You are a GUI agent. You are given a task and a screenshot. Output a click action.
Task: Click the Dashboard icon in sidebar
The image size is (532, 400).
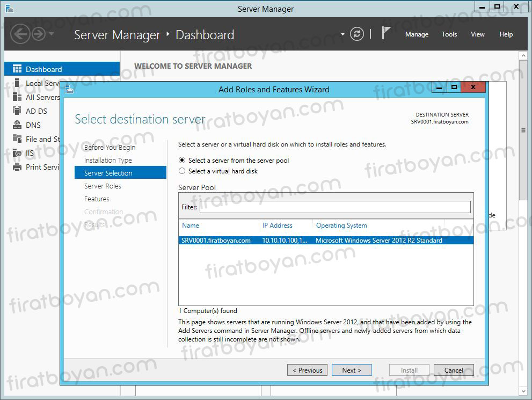tap(17, 69)
